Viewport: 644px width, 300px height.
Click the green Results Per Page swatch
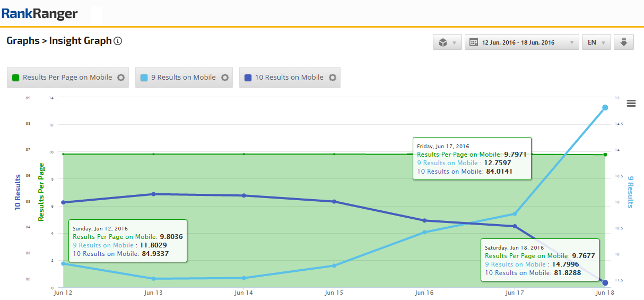click(15, 78)
